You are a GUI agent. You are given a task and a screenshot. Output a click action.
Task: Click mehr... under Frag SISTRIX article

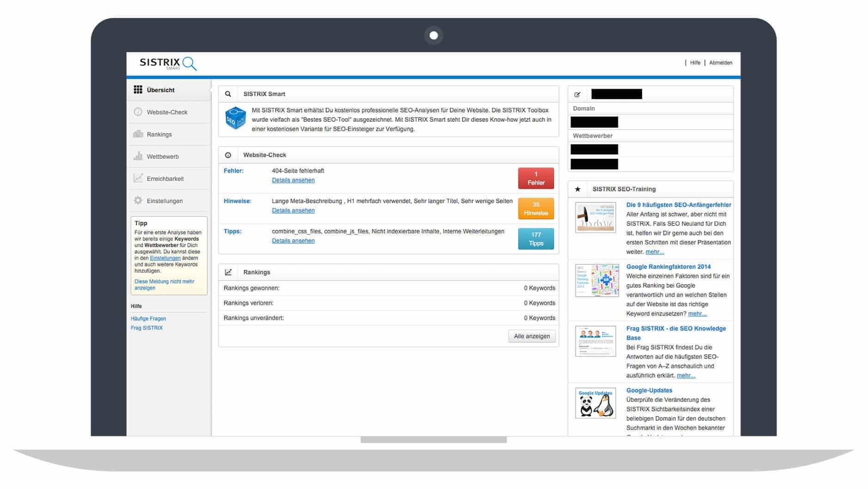[x=686, y=376]
